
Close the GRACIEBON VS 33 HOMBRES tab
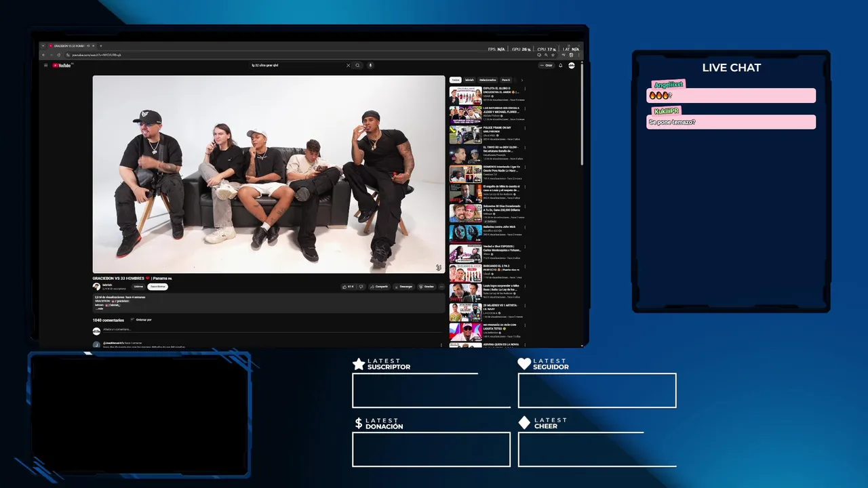(94, 45)
